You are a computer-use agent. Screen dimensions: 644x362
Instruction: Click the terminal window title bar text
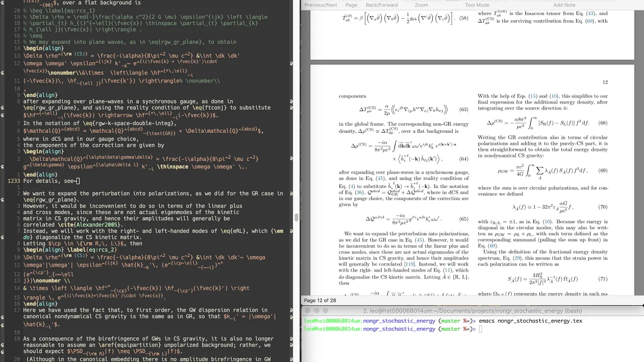pyautogui.click(x=472, y=311)
